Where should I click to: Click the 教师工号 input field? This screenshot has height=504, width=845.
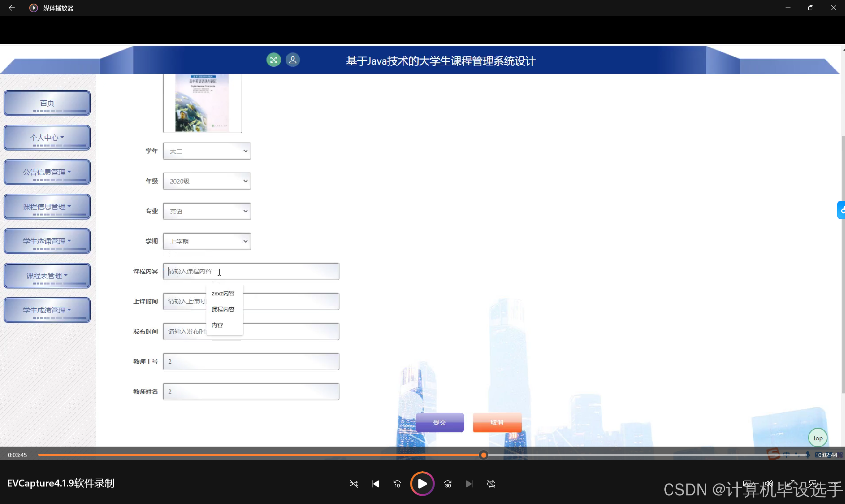click(x=251, y=361)
